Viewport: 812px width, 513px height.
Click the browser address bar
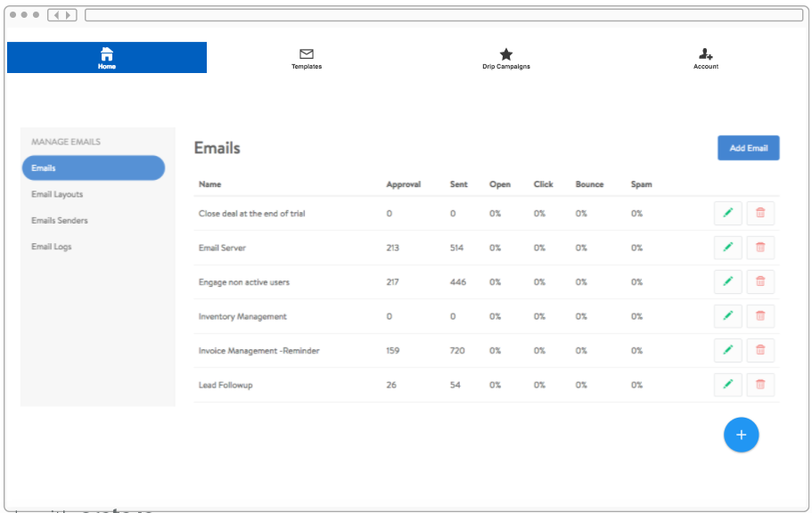(444, 15)
